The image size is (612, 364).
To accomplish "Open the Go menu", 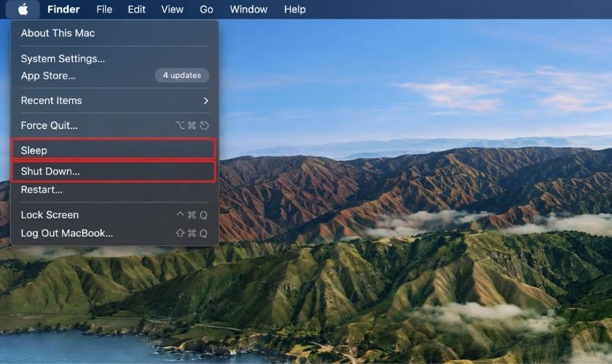I will pos(206,9).
